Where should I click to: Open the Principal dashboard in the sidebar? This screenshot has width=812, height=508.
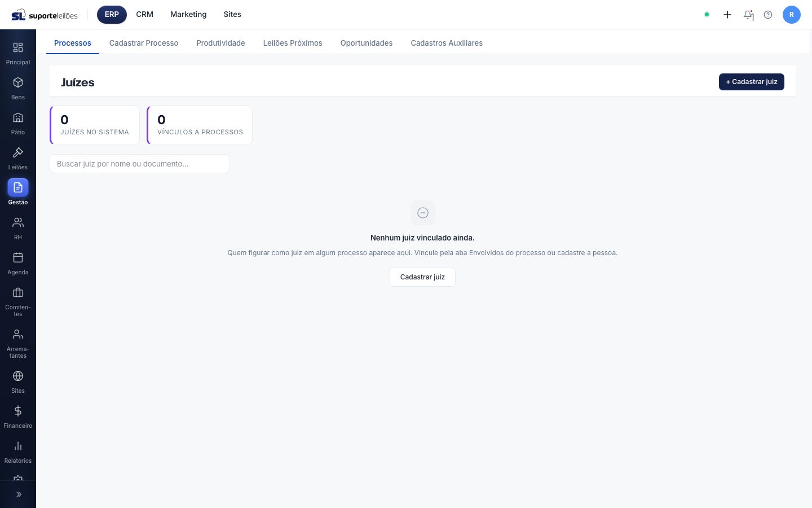[18, 54]
